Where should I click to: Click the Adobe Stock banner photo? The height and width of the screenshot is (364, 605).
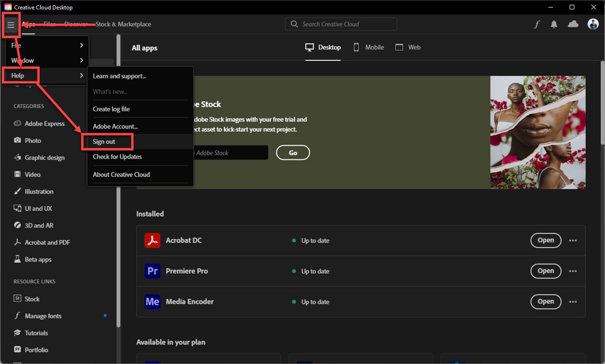pyautogui.click(x=538, y=133)
